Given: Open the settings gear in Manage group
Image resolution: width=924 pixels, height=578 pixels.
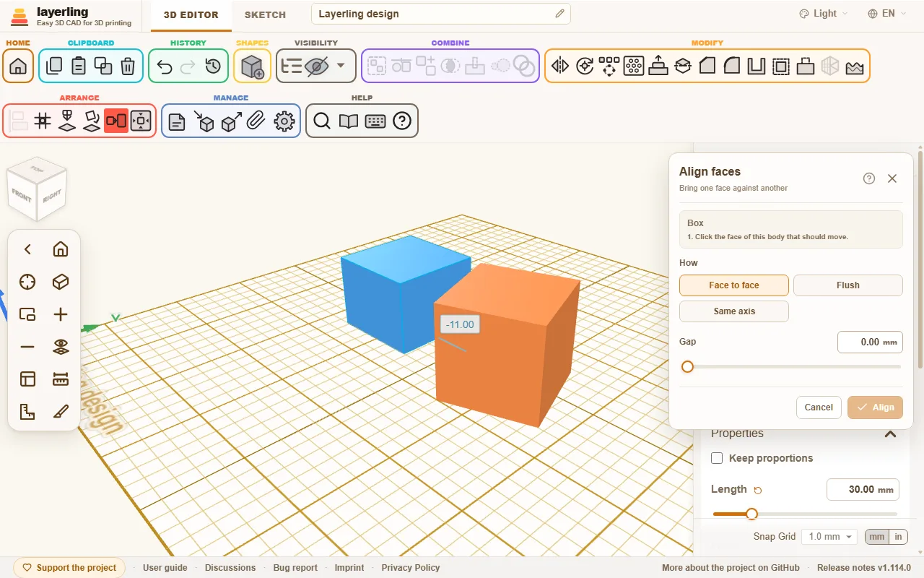Looking at the screenshot, I should coord(285,121).
